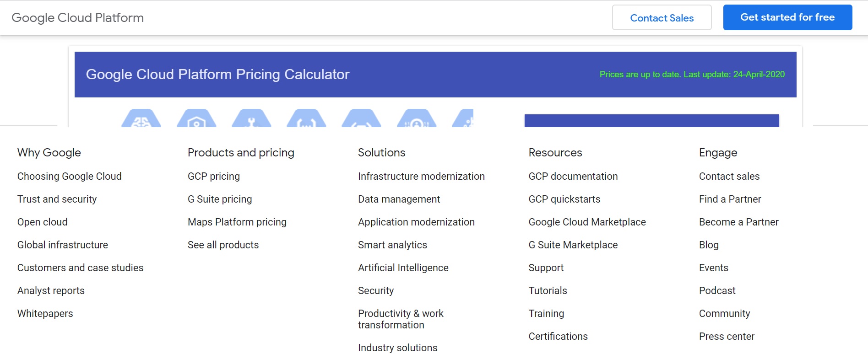Open Maps Platform pricing

point(237,222)
